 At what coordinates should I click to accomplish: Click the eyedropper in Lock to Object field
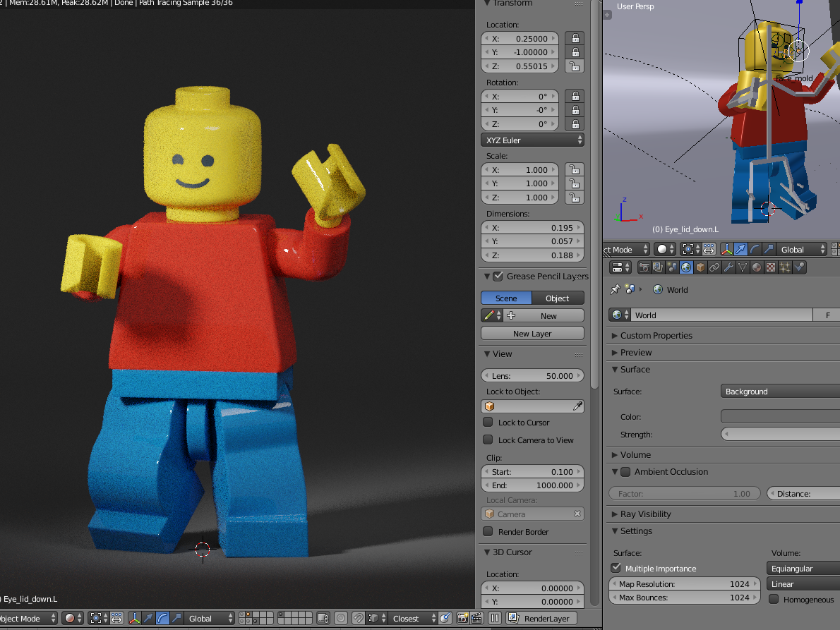coord(577,406)
